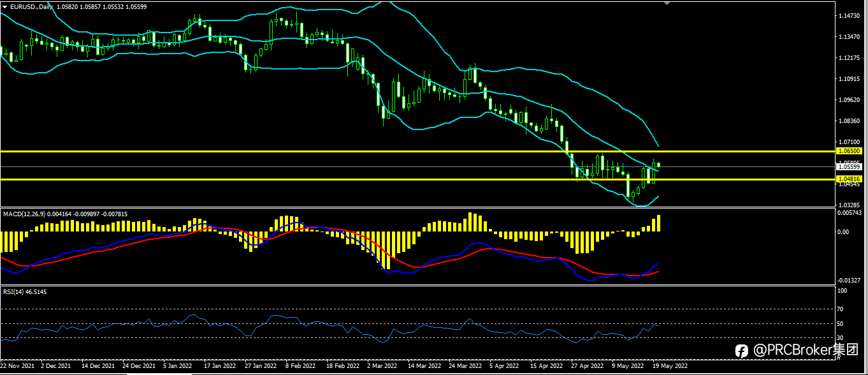Click the 8 Feb 2022 date label

(300, 367)
